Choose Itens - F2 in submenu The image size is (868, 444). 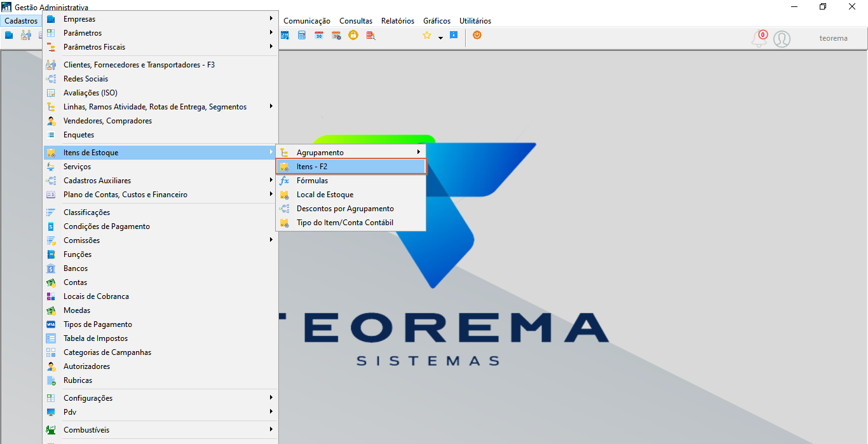(x=351, y=167)
